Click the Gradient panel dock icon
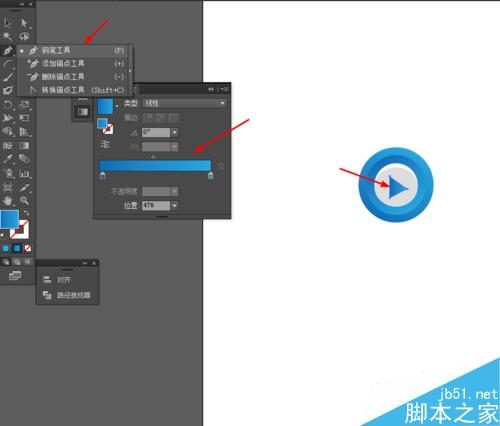The width and height of the screenshot is (500, 426). [82, 112]
